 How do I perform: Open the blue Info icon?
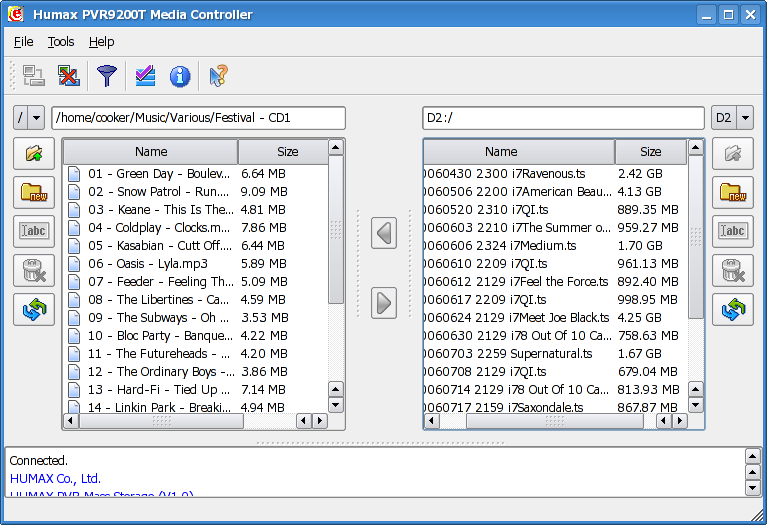[x=180, y=76]
